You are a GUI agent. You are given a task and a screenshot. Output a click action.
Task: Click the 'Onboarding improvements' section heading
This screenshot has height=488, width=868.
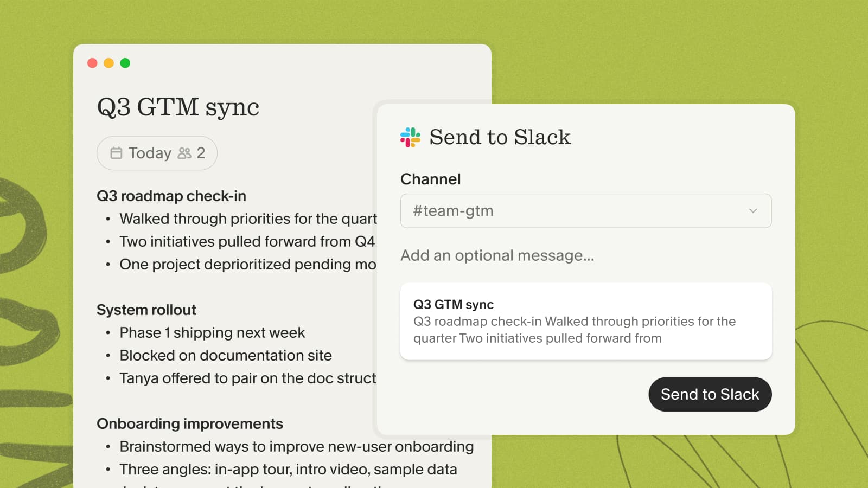[x=190, y=423]
